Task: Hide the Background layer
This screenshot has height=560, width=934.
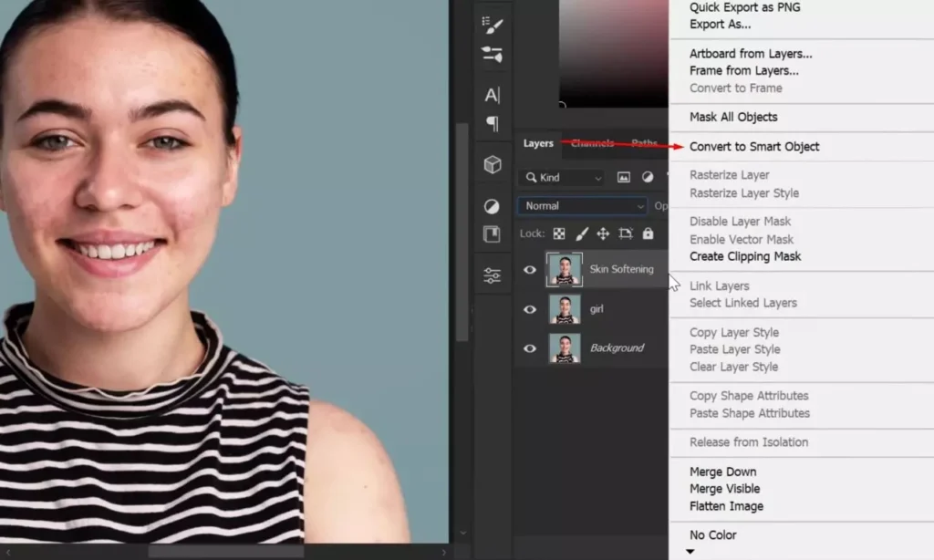Action: pos(530,347)
